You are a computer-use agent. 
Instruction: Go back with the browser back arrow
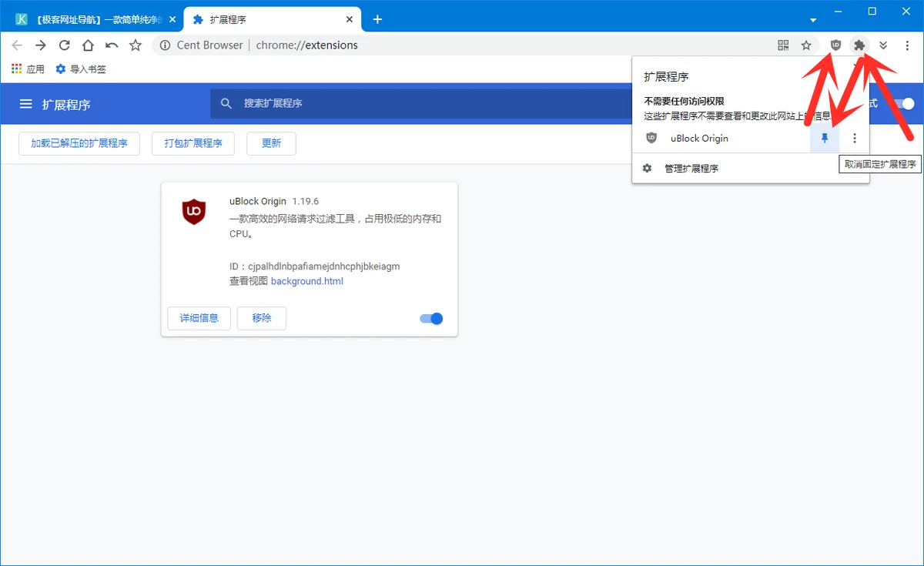17,45
